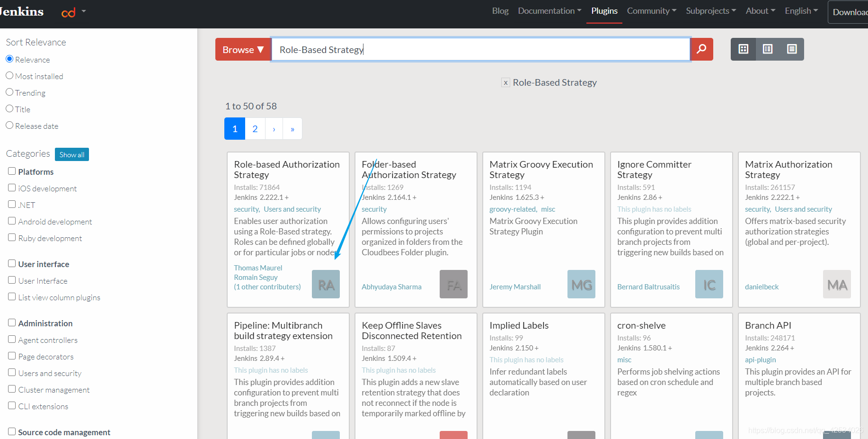Check the .NET category
Image resolution: width=868 pixels, height=439 pixels.
point(12,204)
